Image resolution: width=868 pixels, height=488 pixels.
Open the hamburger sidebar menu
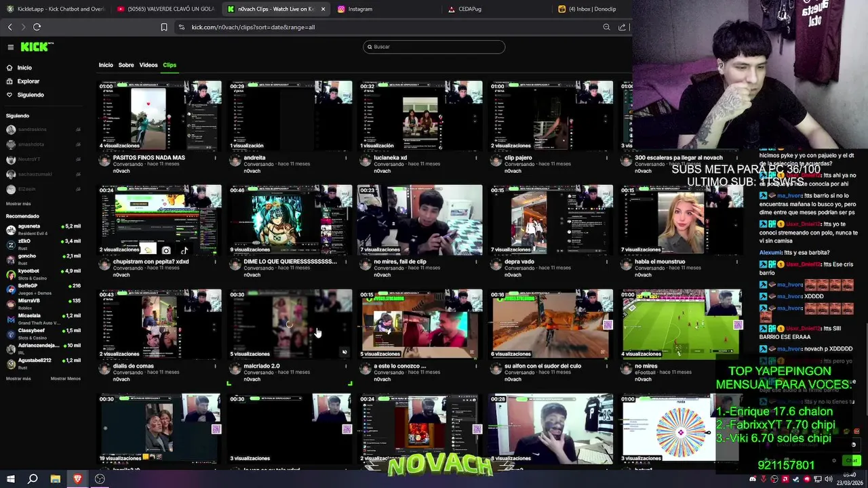[11, 47]
